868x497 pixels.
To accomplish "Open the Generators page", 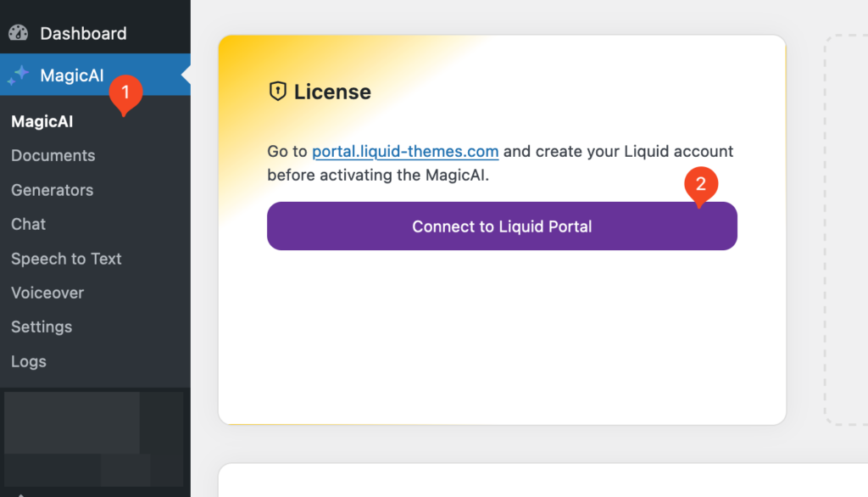I will point(52,190).
